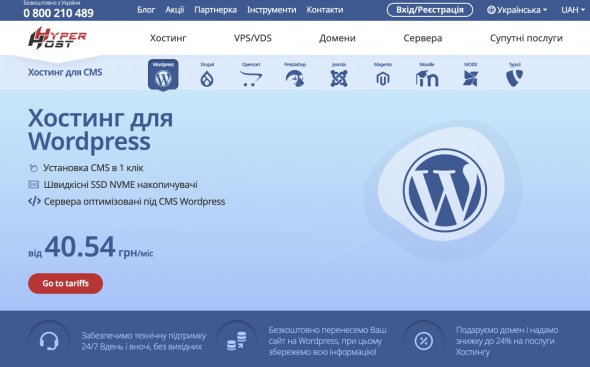The image size is (590, 367).
Task: Click the 24/7 technical support description text
Action: pos(144,341)
